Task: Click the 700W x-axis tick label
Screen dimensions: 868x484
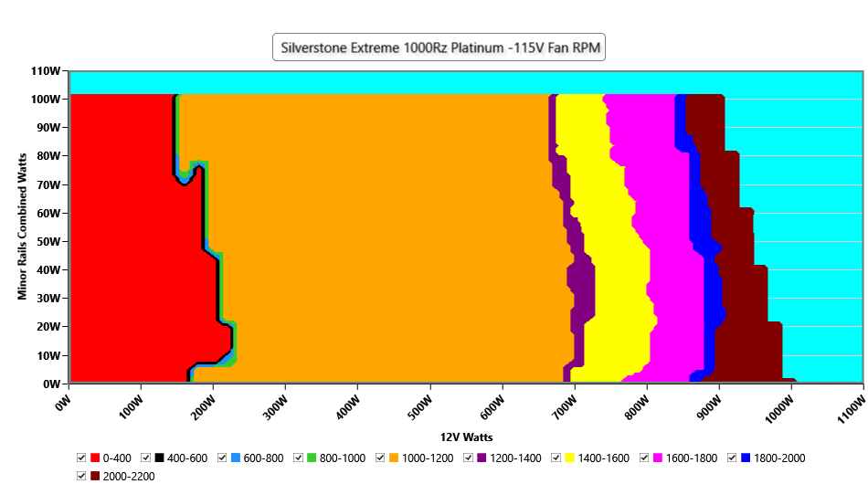Action: point(566,409)
